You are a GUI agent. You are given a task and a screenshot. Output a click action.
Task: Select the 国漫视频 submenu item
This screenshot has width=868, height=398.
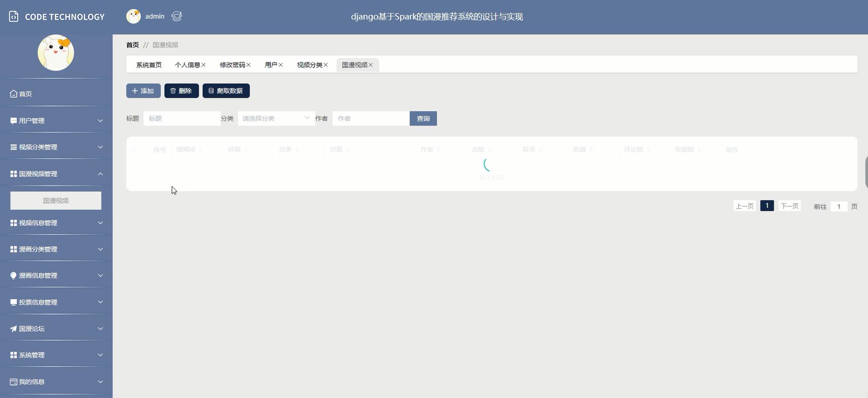click(56, 200)
